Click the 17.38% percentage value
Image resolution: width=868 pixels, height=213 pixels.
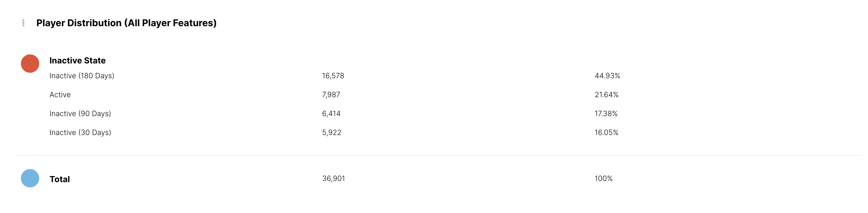[606, 113]
